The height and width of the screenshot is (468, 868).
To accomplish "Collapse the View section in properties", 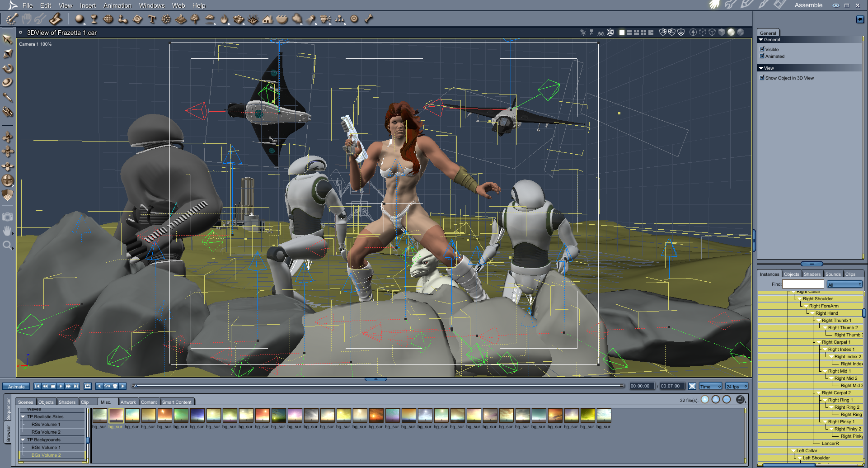I will [x=761, y=68].
